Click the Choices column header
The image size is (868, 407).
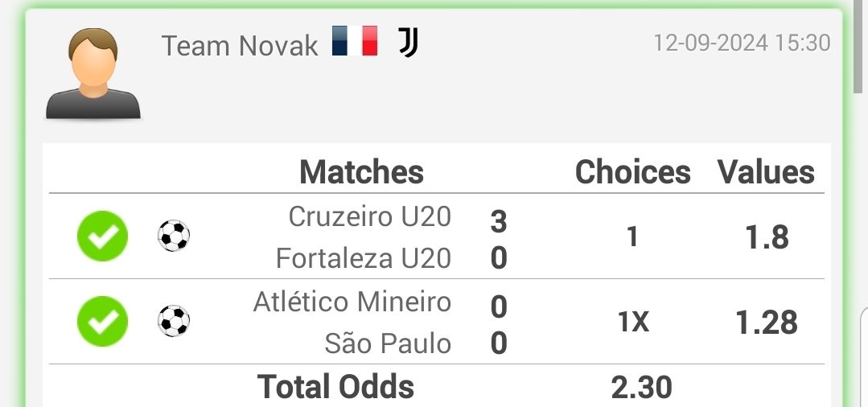[633, 171]
